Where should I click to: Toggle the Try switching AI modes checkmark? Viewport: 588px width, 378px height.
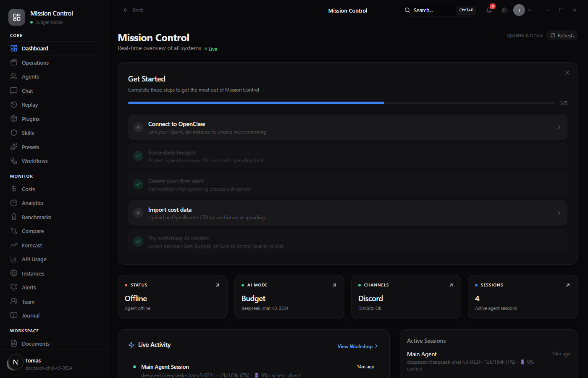138,241
